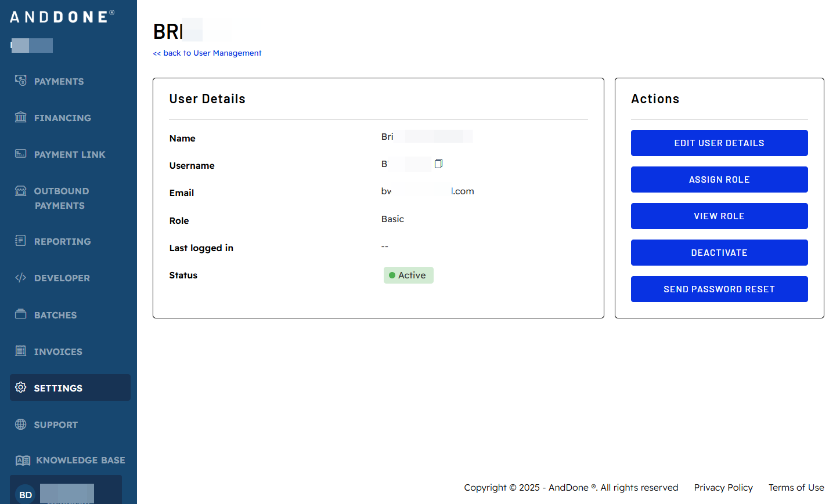Screen dimensions: 840x504
Task: Click the AndDone logo
Action: pyautogui.click(x=62, y=17)
